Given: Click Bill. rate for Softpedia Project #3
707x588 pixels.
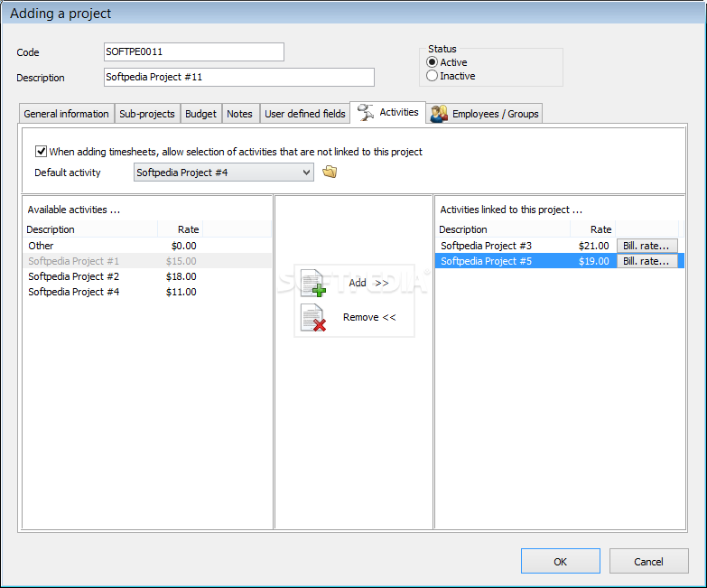Looking at the screenshot, I should coord(647,246).
